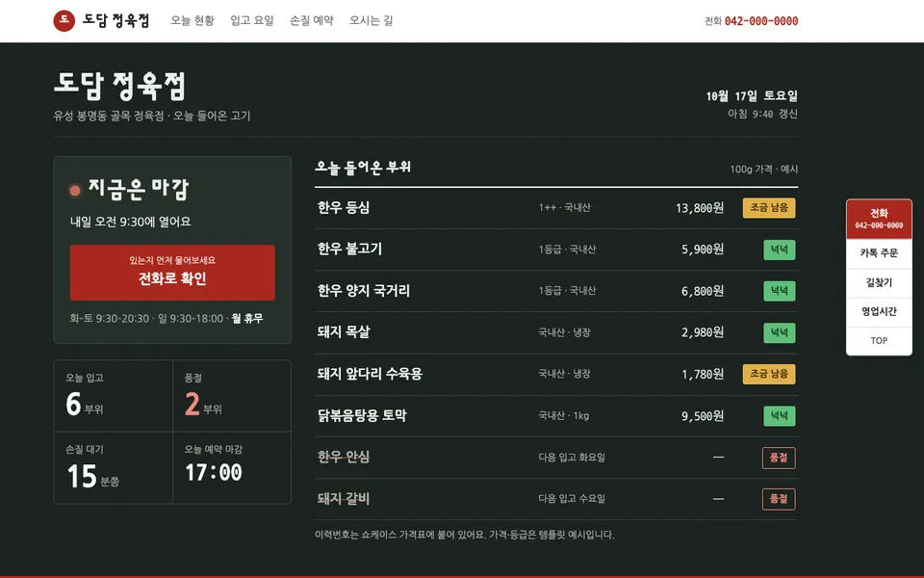Image resolution: width=924 pixels, height=578 pixels.
Task: Click 영업시간 in floating sidebar
Action: coord(879,311)
